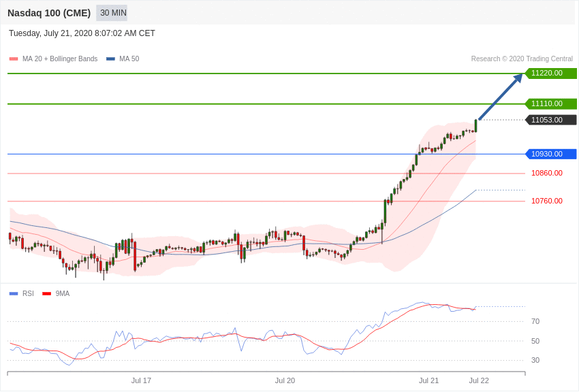Click the blue MA 50 legend swatch
Image resolution: width=579 pixels, height=392 pixels.
click(x=110, y=59)
